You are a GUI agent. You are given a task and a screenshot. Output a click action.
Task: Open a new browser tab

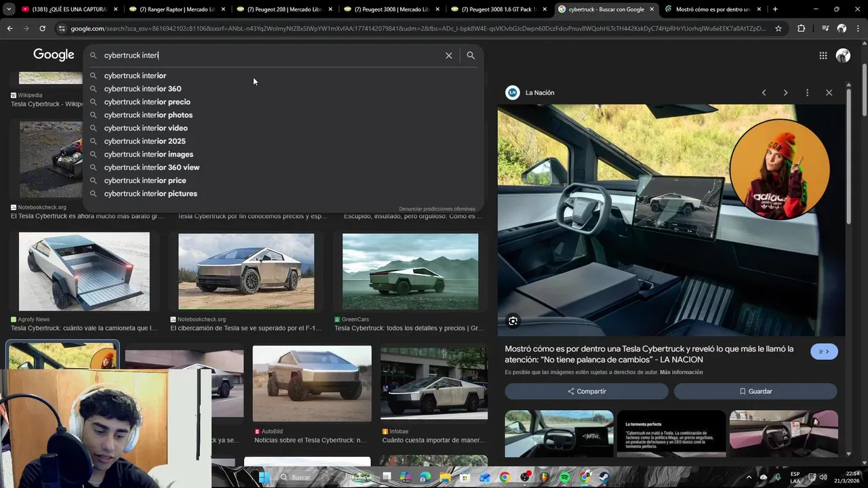point(775,9)
